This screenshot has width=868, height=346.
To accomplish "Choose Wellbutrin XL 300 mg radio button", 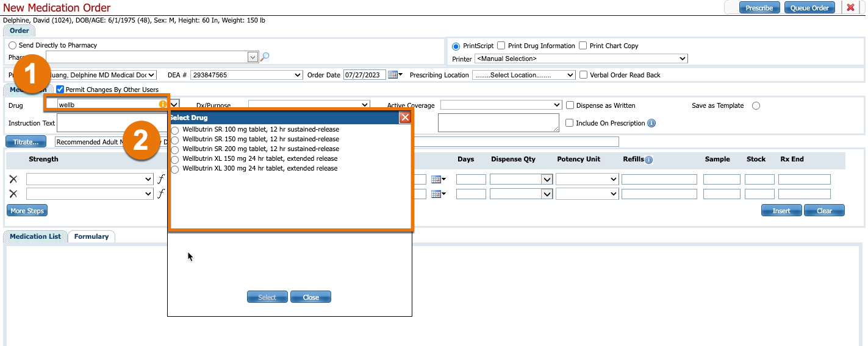I will [175, 169].
